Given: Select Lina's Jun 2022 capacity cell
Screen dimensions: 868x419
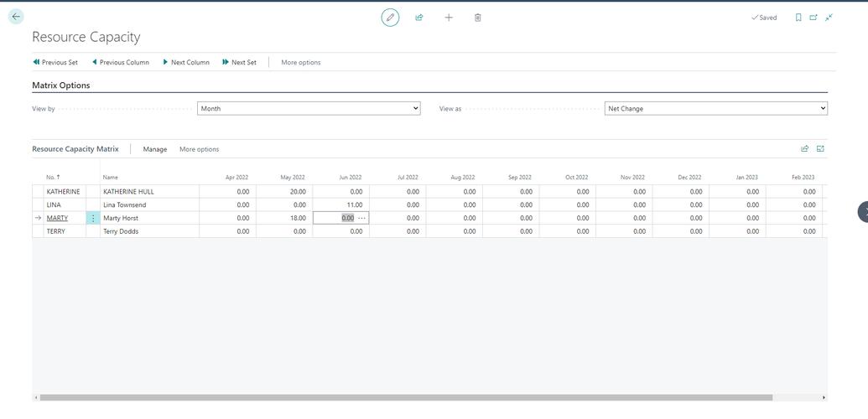Looking at the screenshot, I should click(341, 204).
